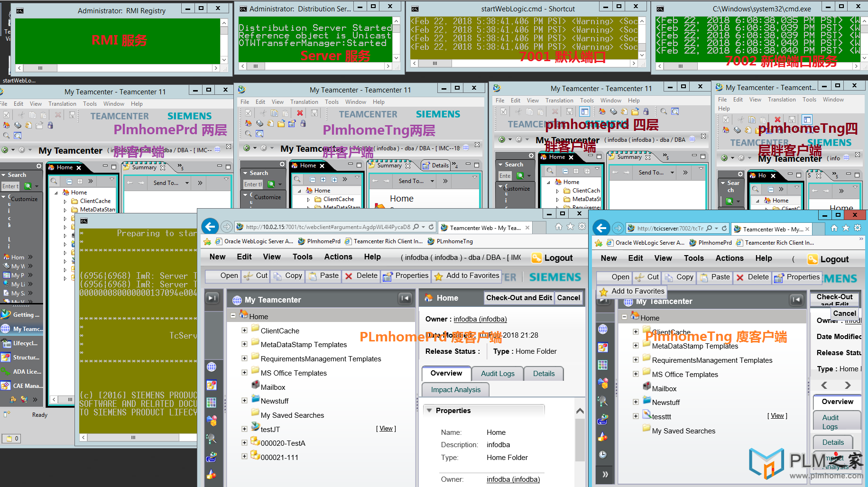This screenshot has height=487, width=868.
Task: Switch to Audit Logs tab in 7001 web client
Action: [x=498, y=374]
